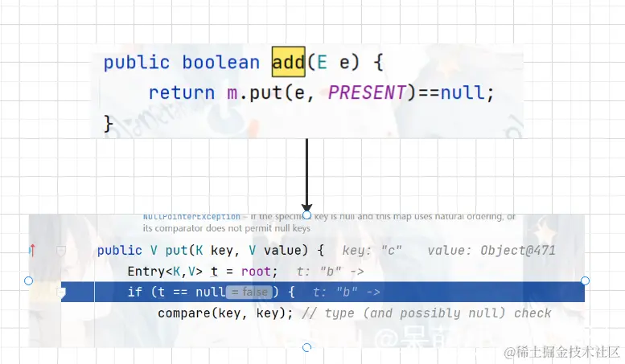Click the compare(key, key) call
This screenshot has width=625, height=364.
coord(225,313)
